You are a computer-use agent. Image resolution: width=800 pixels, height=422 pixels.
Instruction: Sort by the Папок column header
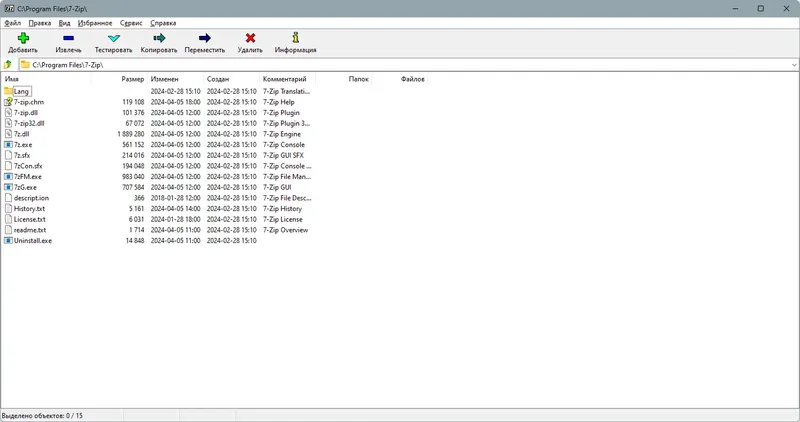coord(344,79)
